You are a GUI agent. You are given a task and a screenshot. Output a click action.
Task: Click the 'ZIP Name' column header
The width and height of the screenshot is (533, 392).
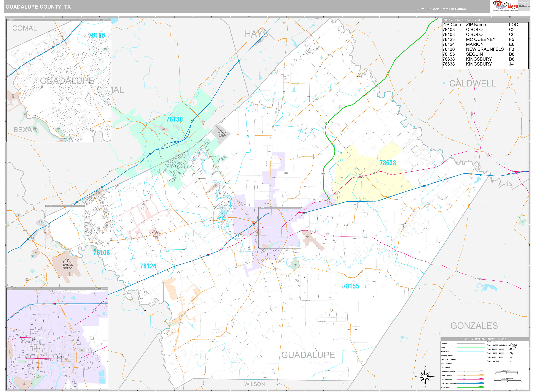tap(476, 25)
